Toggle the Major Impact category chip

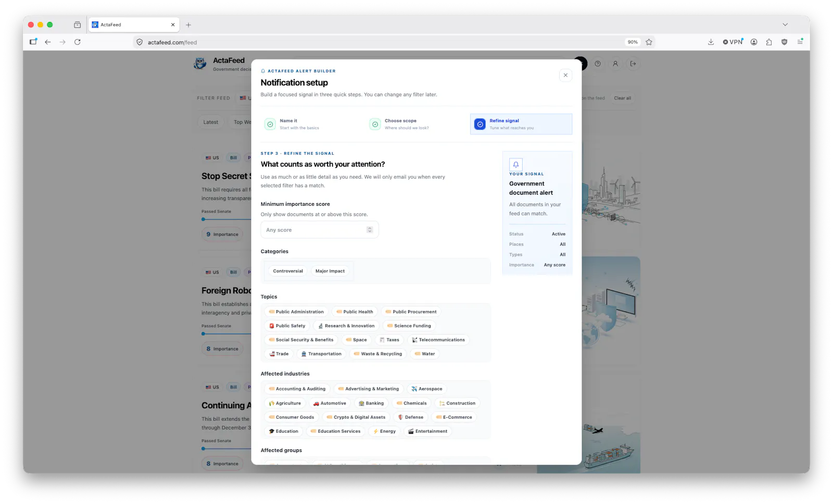point(330,271)
